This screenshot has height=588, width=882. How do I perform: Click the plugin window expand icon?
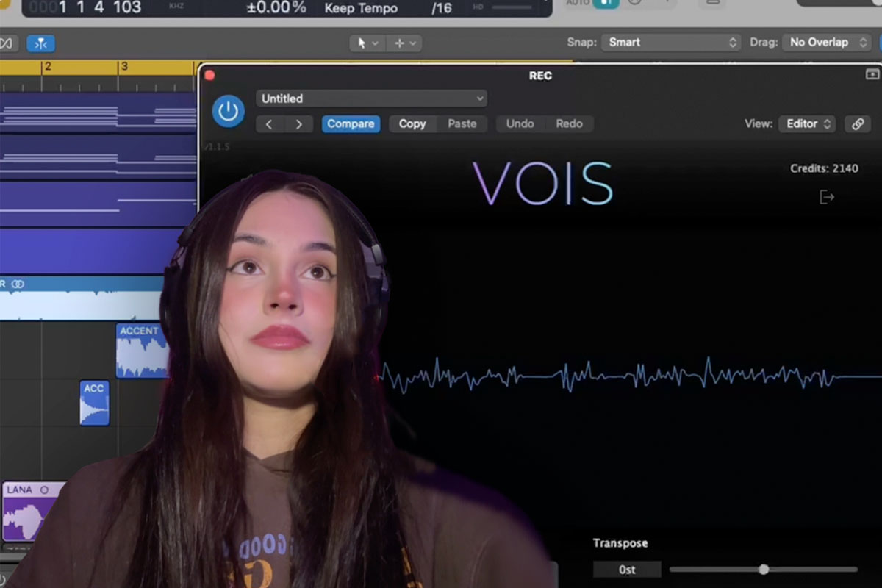point(872,75)
